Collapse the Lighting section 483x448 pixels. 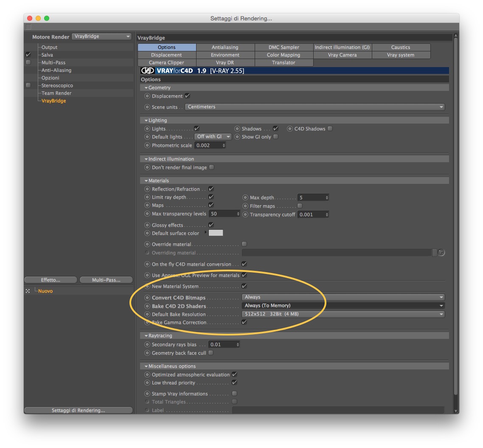pyautogui.click(x=146, y=121)
